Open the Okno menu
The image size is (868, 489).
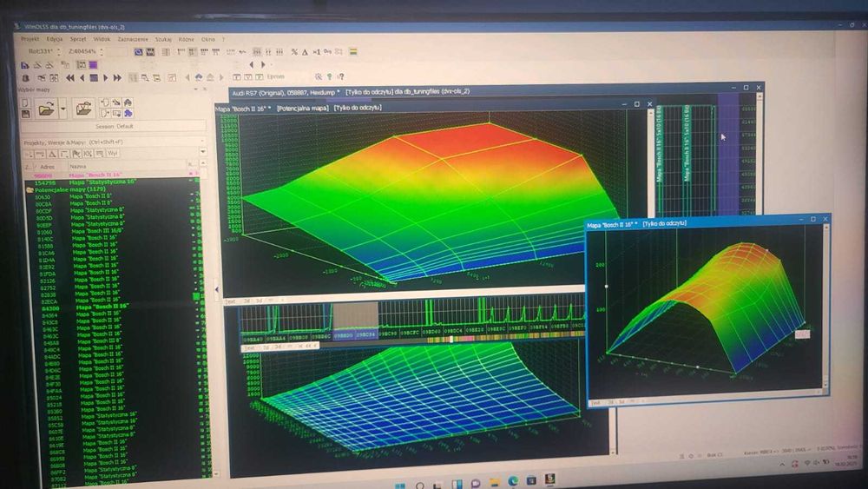point(208,39)
